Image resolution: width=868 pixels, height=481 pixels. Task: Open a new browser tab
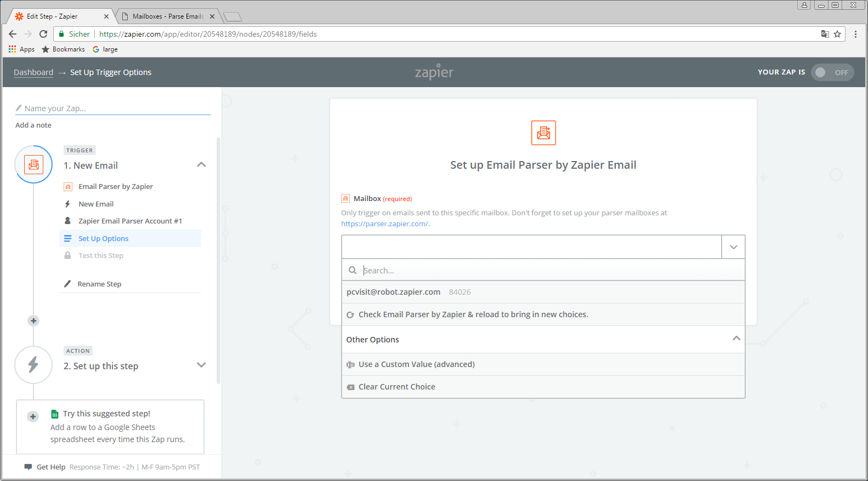pos(232,16)
